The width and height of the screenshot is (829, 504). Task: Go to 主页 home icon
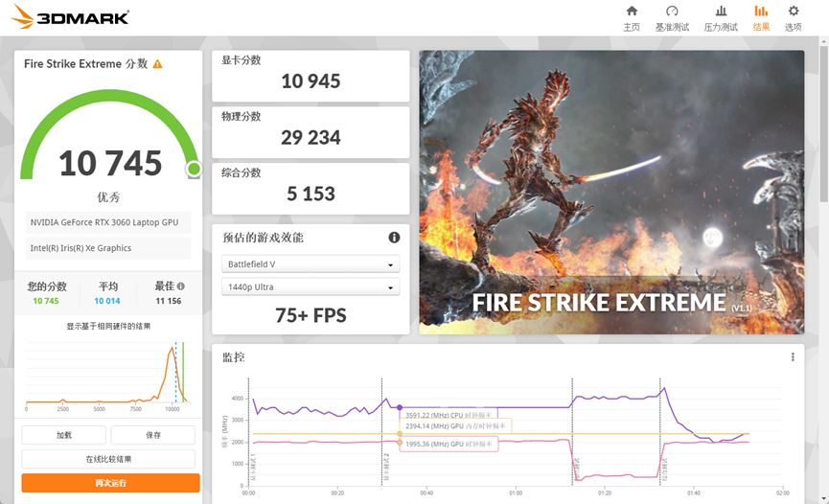(632, 11)
